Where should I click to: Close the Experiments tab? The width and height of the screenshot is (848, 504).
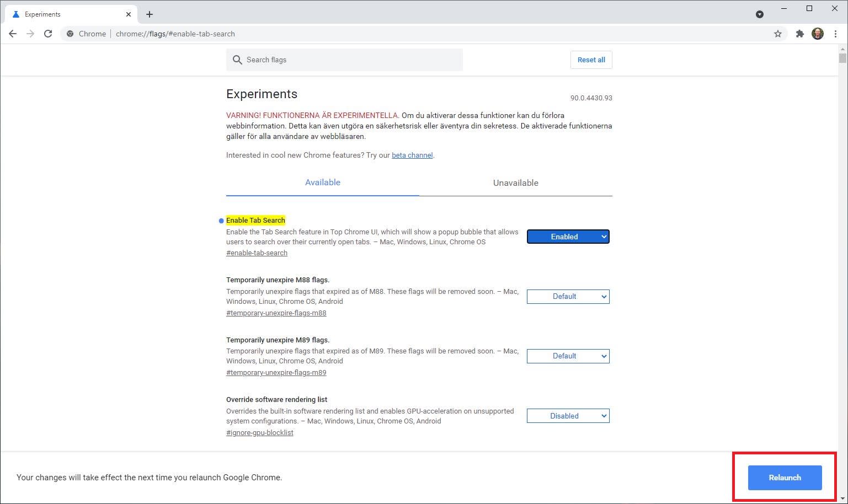point(129,14)
